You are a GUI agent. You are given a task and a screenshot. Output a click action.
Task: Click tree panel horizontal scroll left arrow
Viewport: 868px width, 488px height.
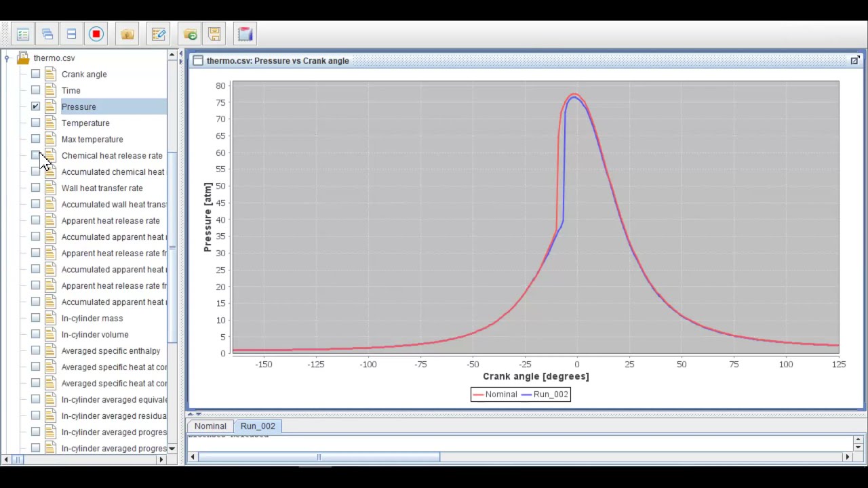[x=5, y=460]
